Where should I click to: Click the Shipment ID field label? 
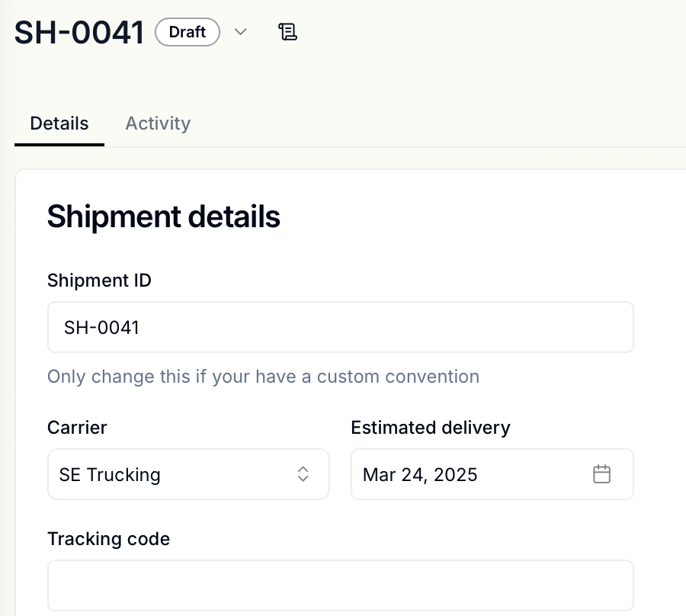(99, 281)
